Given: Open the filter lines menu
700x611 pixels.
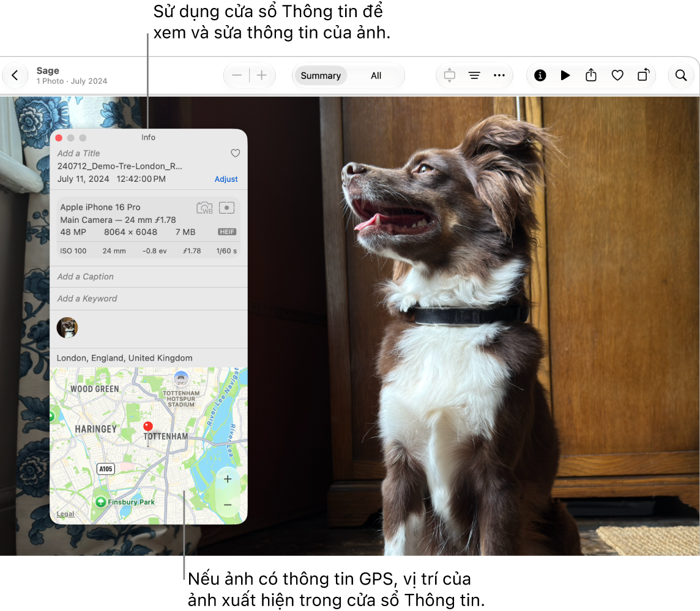Looking at the screenshot, I should [x=474, y=75].
